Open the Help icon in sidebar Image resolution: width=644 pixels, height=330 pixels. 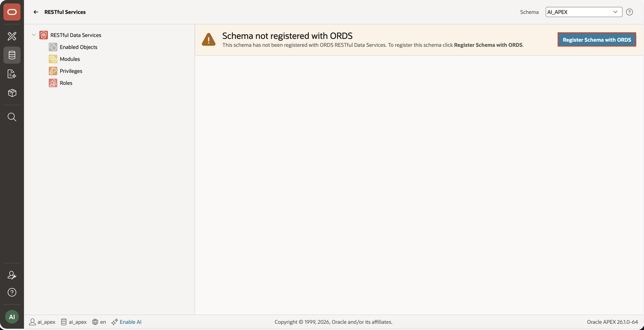coord(12,292)
